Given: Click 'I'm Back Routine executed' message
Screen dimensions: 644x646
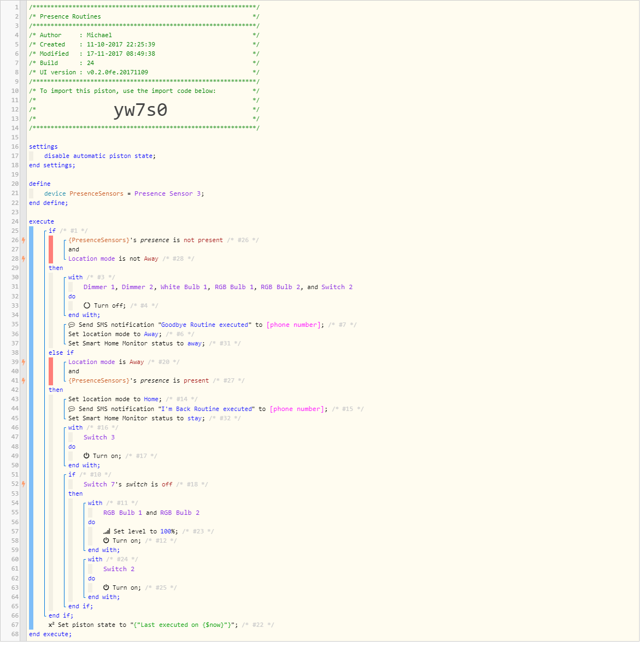Looking at the screenshot, I should pos(207,410).
